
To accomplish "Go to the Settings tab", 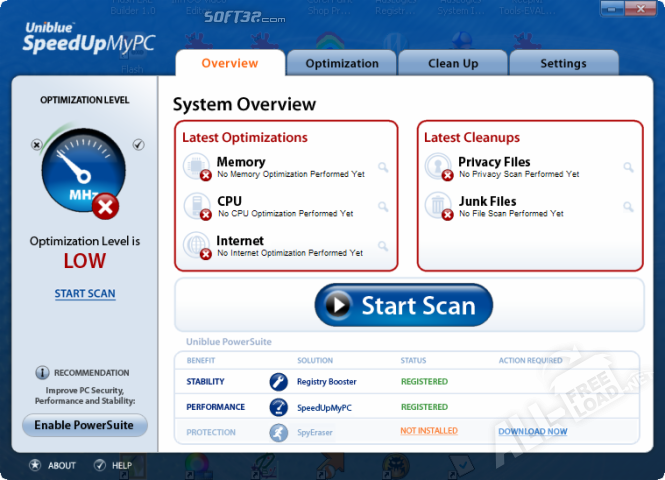I will pyautogui.click(x=563, y=63).
